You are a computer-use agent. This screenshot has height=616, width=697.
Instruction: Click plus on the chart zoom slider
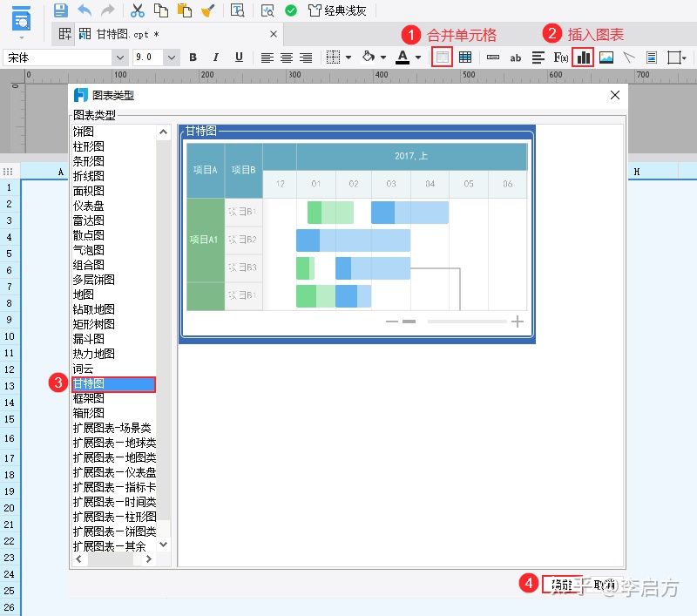coord(517,321)
